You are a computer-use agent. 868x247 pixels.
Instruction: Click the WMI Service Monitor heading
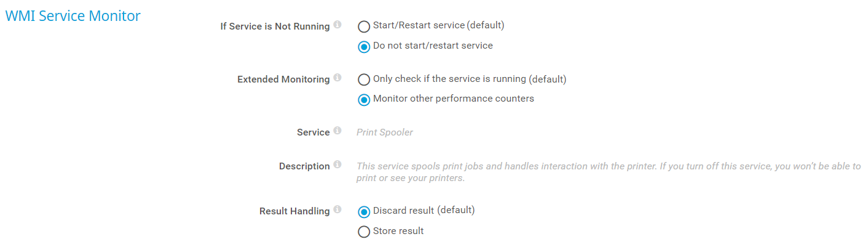tap(73, 16)
